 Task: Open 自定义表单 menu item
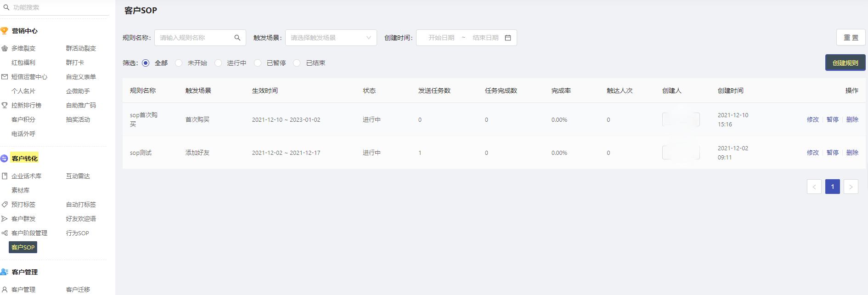coord(81,77)
